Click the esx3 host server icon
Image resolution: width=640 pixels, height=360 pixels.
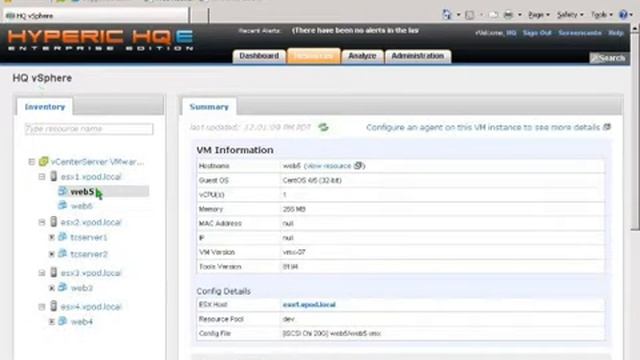point(53,272)
